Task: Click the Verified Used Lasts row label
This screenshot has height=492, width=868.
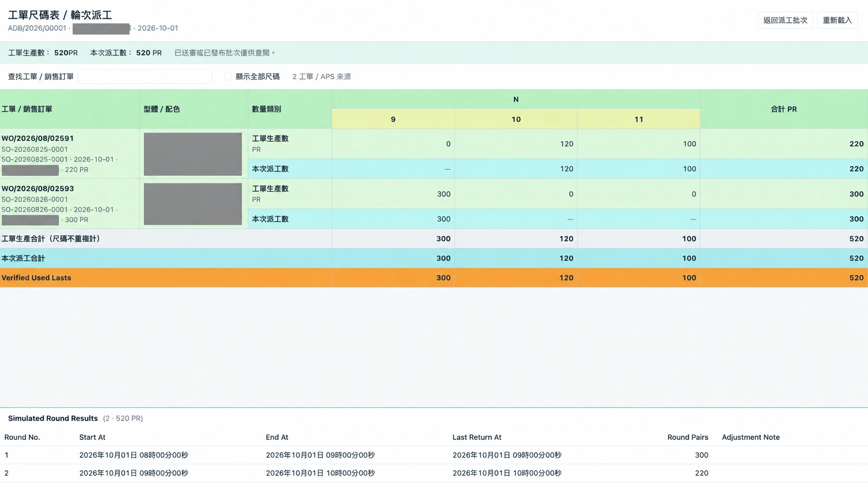Action: [36, 278]
